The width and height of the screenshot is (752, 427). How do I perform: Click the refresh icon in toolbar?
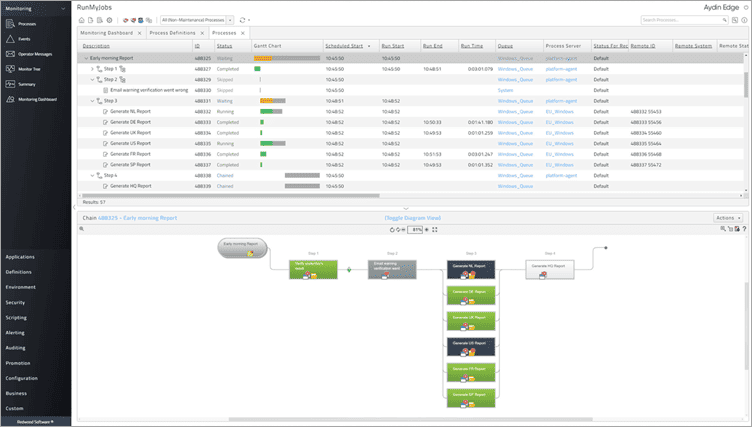click(x=243, y=20)
